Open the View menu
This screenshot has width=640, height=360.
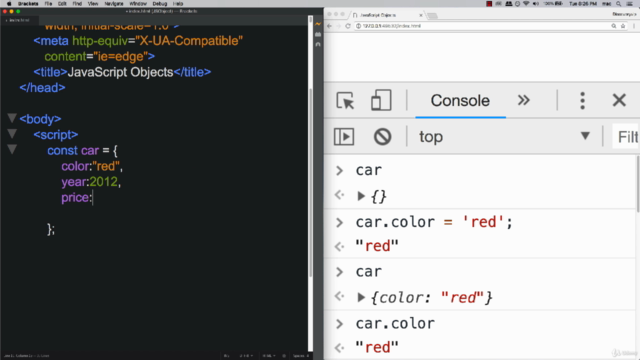(x=93, y=4)
